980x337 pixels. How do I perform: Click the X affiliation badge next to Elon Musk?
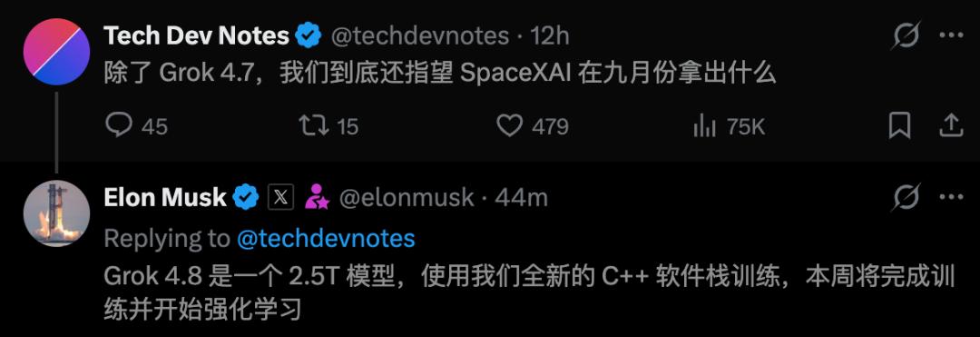click(x=280, y=198)
